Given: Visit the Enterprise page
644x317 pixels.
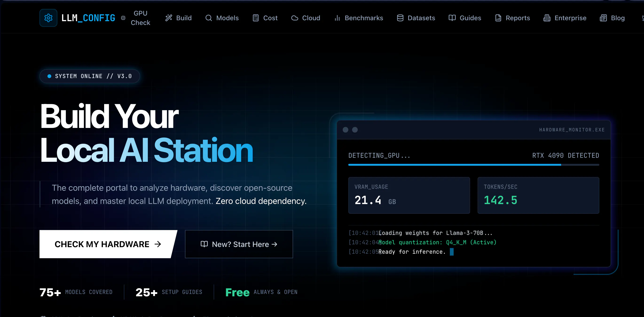Looking at the screenshot, I should click(x=570, y=18).
